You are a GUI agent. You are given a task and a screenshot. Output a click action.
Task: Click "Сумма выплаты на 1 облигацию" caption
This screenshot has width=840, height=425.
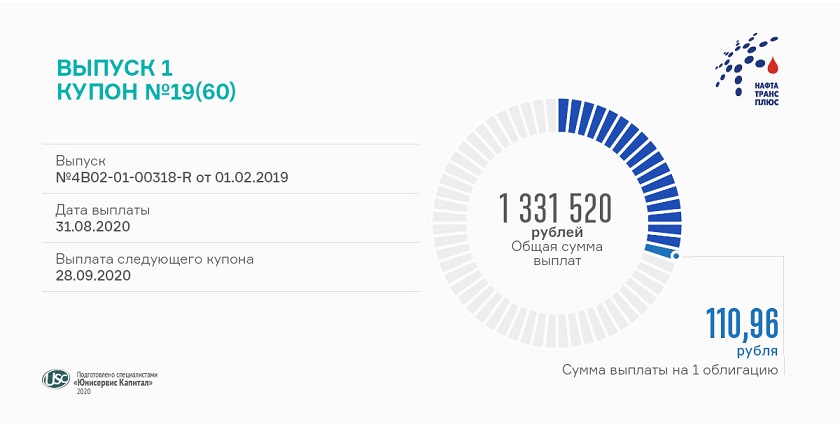tap(670, 371)
